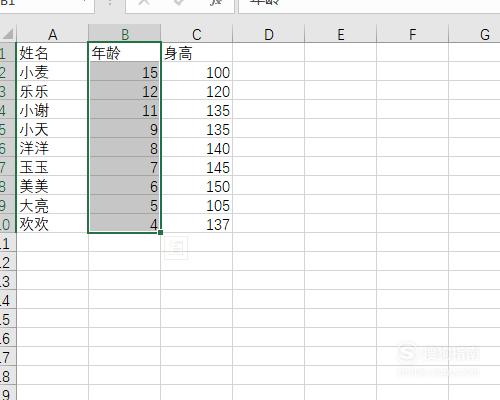Select the name cell 小天

coord(52,129)
